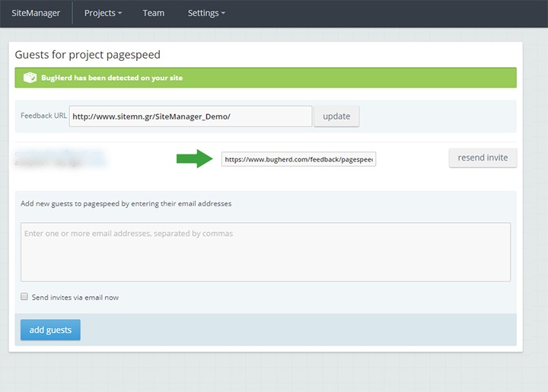This screenshot has height=392, width=548.
Task: Enable Send invites via email now
Action: (x=24, y=297)
